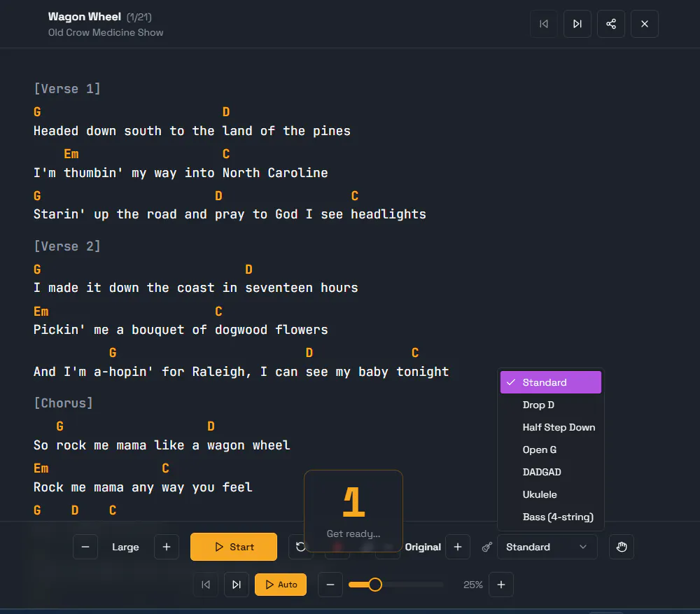700x614 pixels.
Task: Click the reset circular-arrow icon
Action: click(300, 547)
